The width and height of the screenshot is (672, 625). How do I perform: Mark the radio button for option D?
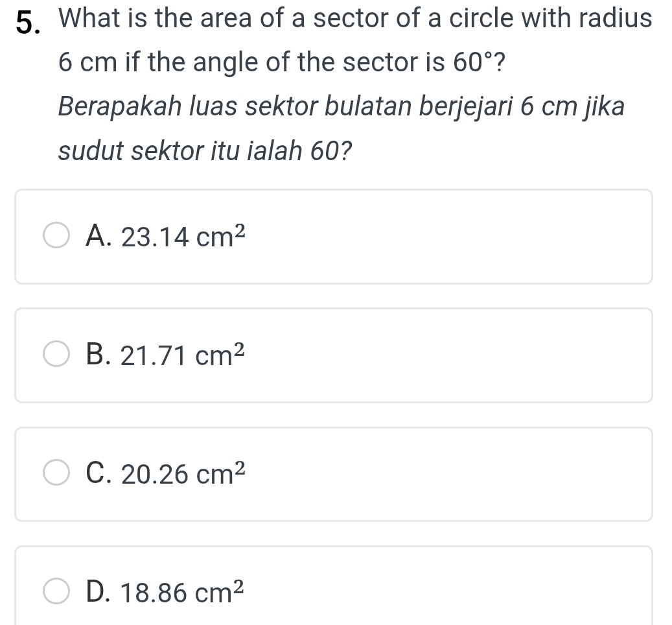[56, 591]
